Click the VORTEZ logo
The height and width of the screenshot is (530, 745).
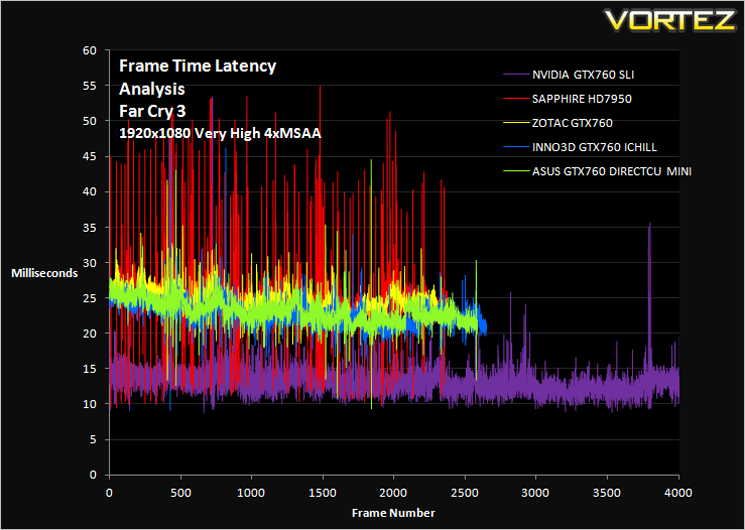(669, 20)
